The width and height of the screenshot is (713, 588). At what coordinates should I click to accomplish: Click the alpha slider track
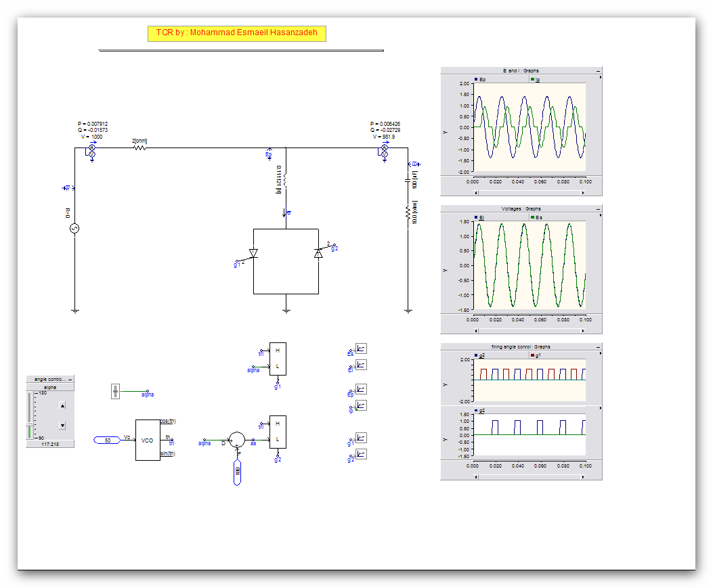click(x=30, y=415)
